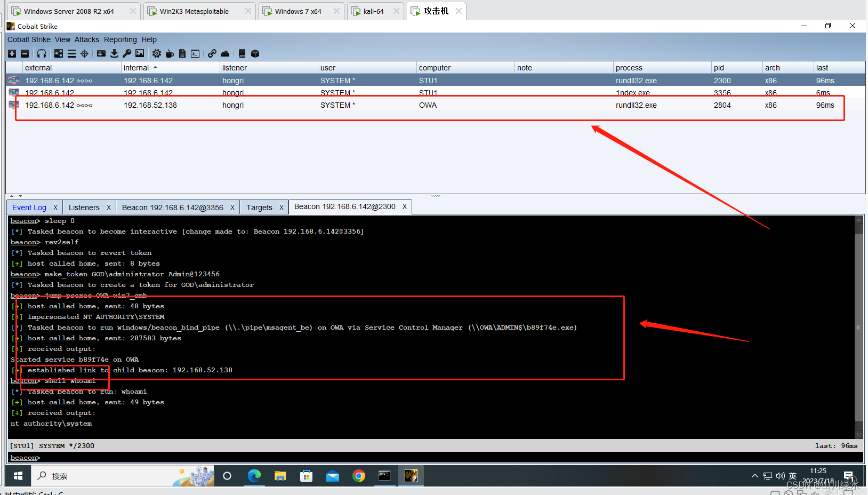Click the chain link Host File icon
Screen dimensions: 868x495
tap(212, 53)
